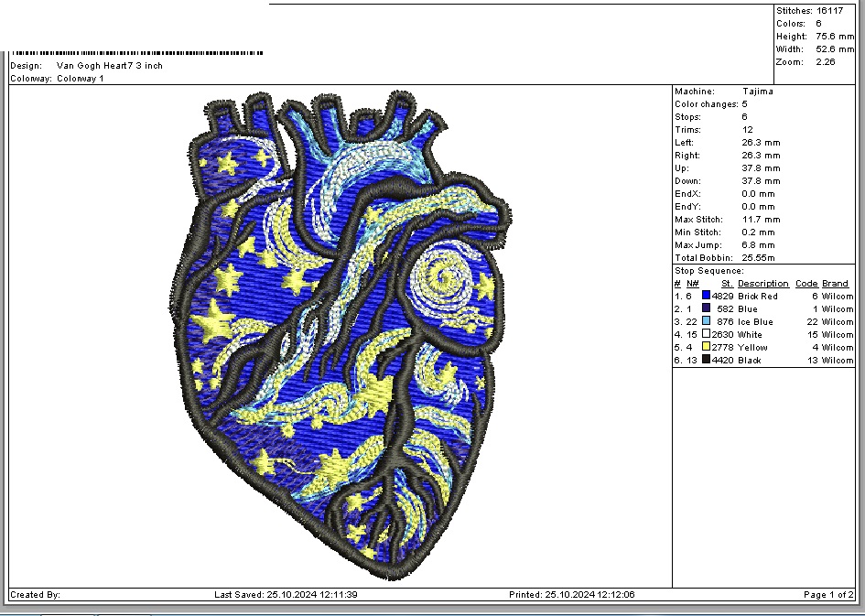This screenshot has width=865, height=616.
Task: Pick the Ice Blue color swatch
Action: click(x=706, y=321)
